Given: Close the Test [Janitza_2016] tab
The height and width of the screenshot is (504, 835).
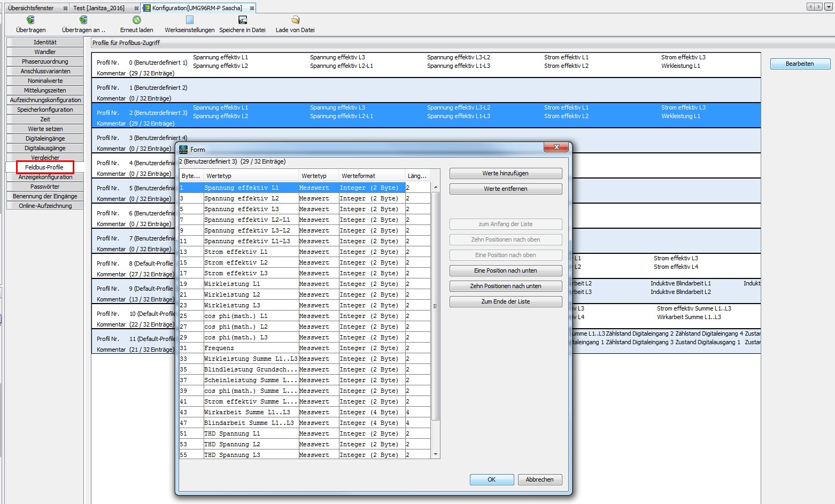Looking at the screenshot, I should point(136,8).
